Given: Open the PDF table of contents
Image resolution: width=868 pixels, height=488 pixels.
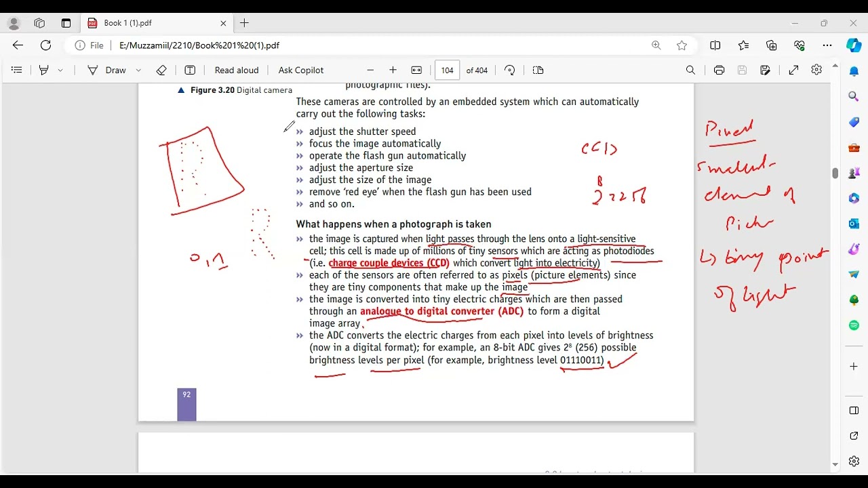Looking at the screenshot, I should coord(17,70).
